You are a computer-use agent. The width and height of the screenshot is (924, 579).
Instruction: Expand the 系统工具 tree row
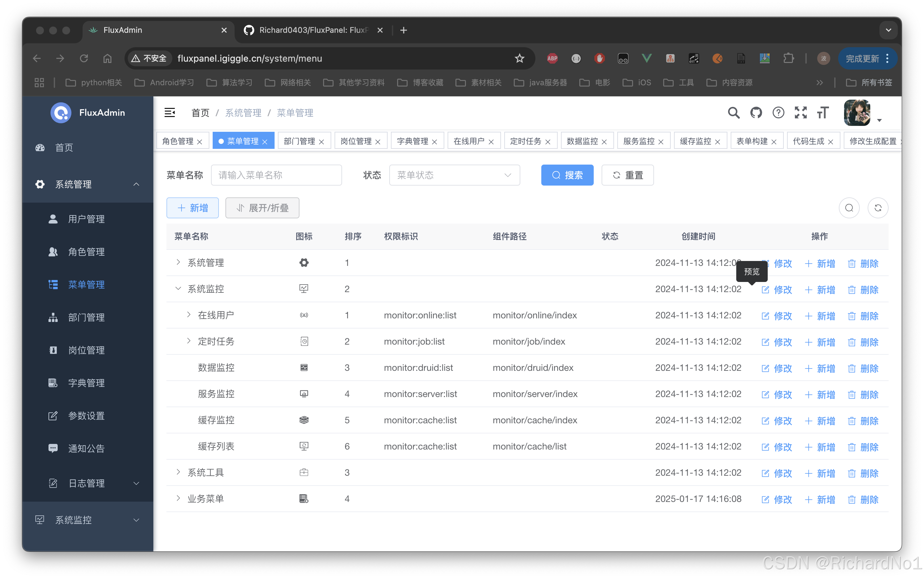178,472
